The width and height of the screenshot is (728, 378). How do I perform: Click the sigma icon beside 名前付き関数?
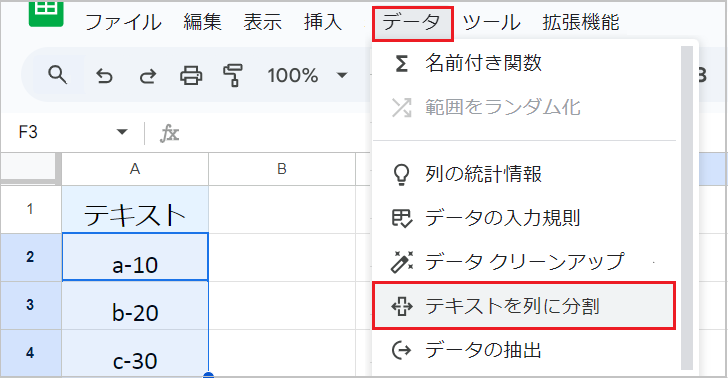click(401, 64)
